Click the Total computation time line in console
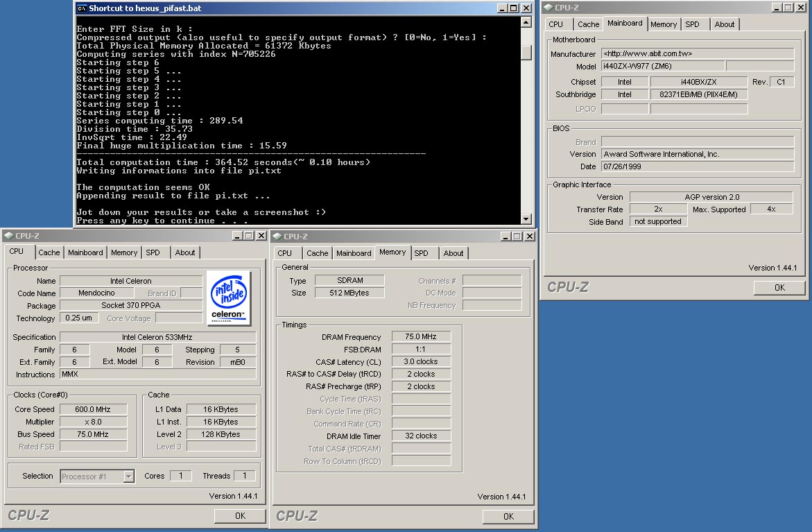 tap(223, 162)
